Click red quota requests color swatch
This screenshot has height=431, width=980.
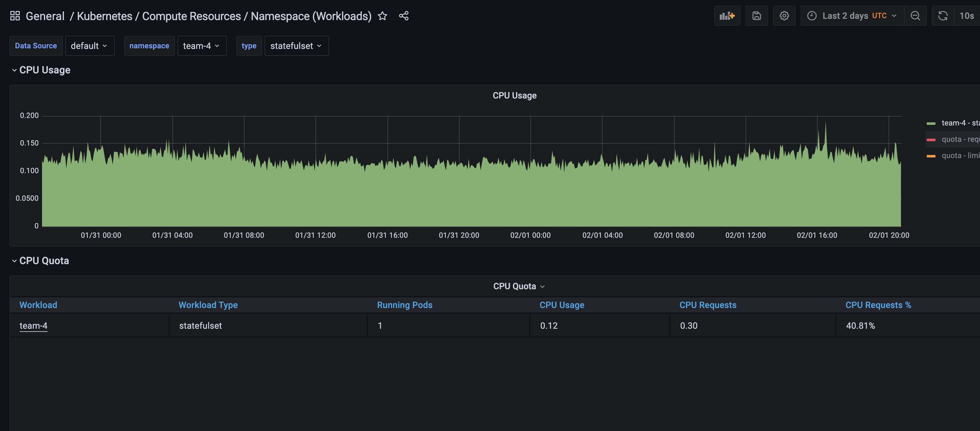[931, 140]
